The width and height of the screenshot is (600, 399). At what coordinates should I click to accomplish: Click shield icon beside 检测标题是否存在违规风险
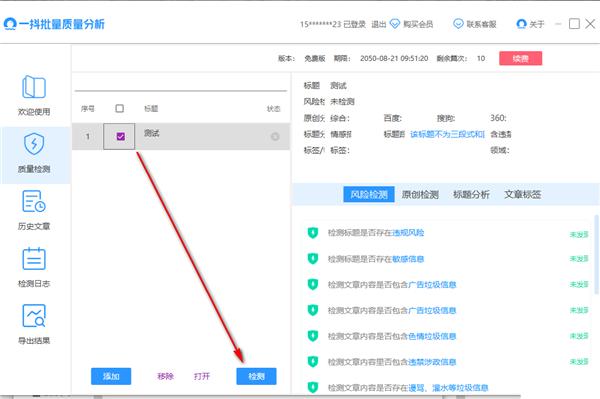pyautogui.click(x=313, y=233)
